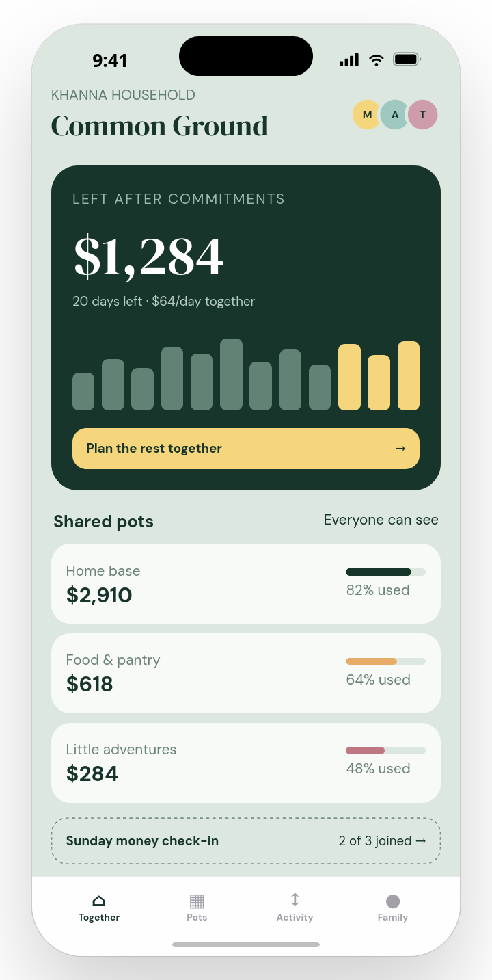Tap the $1,284 left after commitments amount
This screenshot has height=980, width=492.
click(x=148, y=256)
